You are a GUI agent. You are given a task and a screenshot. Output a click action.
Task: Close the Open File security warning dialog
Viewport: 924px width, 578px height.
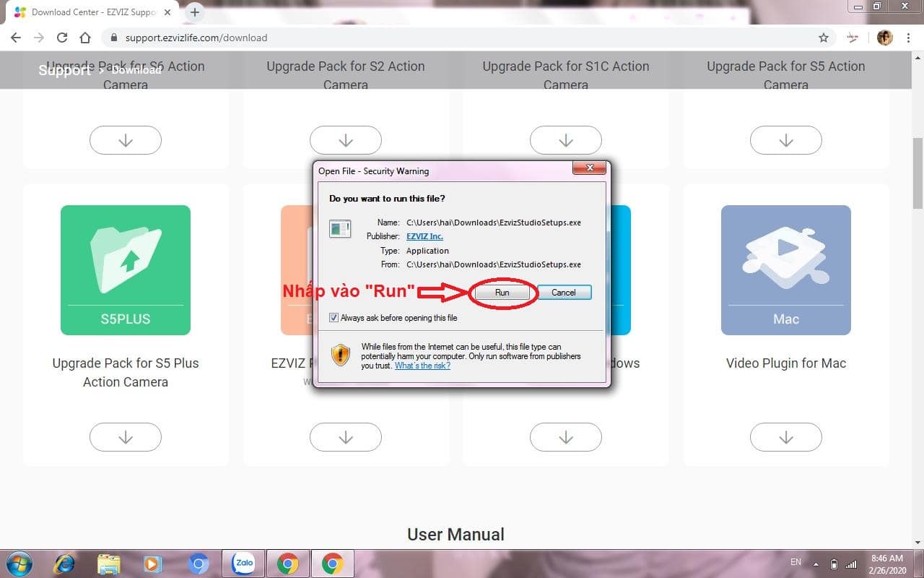coord(590,168)
